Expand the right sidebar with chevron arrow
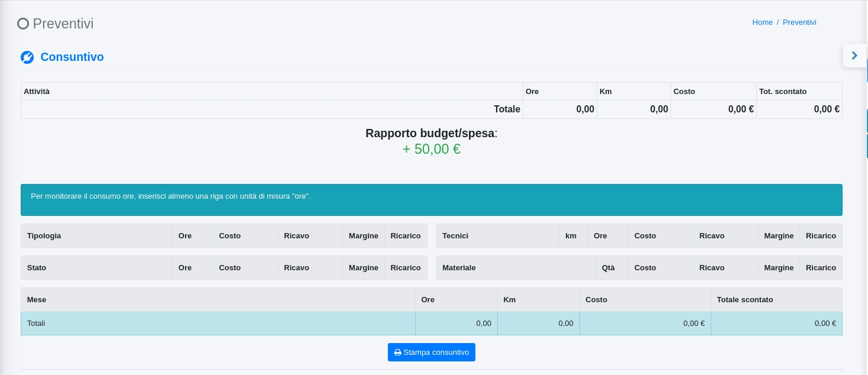The image size is (868, 375). pos(854,56)
